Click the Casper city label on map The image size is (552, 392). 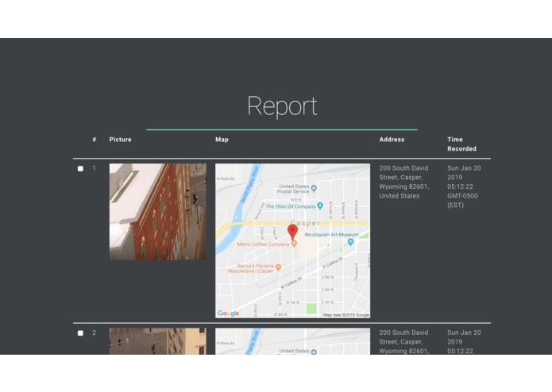pos(305,223)
